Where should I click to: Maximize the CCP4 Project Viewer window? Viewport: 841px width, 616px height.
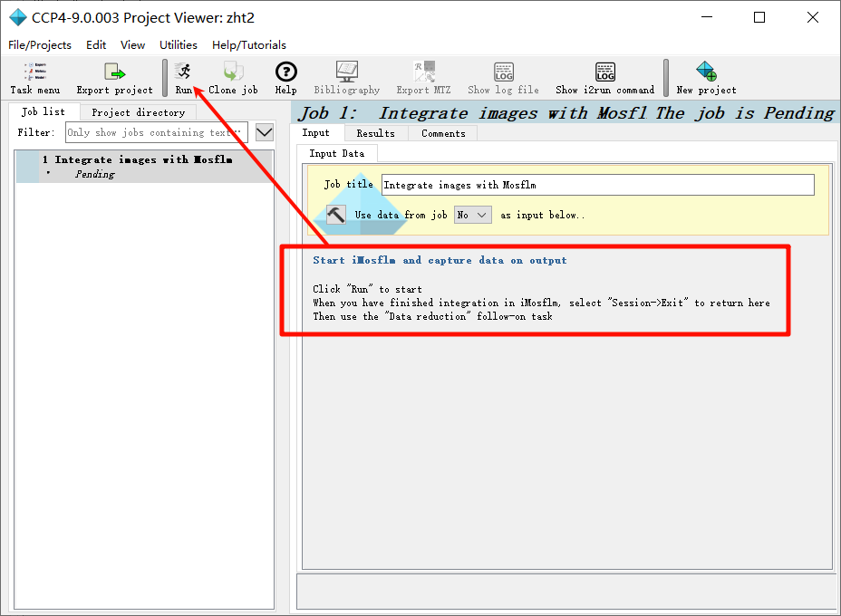pyautogui.click(x=759, y=18)
